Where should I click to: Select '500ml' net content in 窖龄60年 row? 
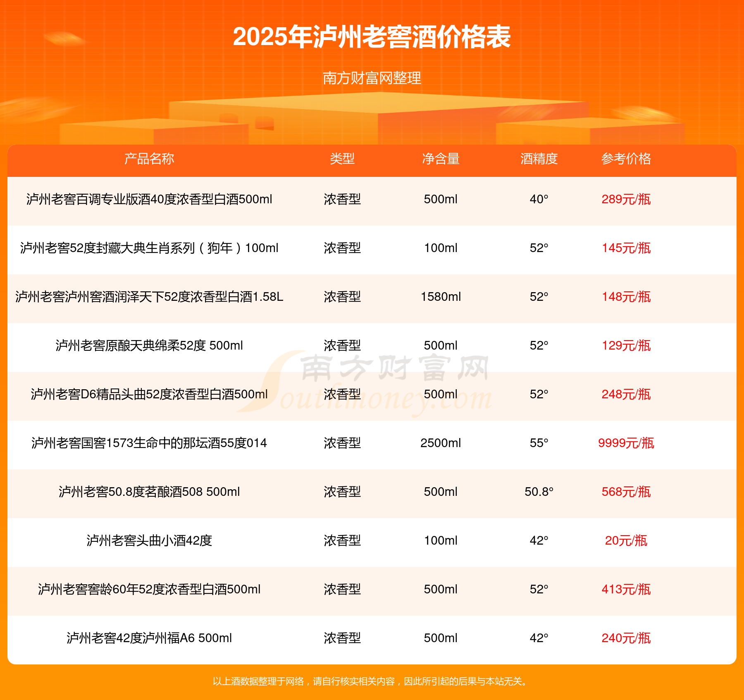[x=441, y=589]
